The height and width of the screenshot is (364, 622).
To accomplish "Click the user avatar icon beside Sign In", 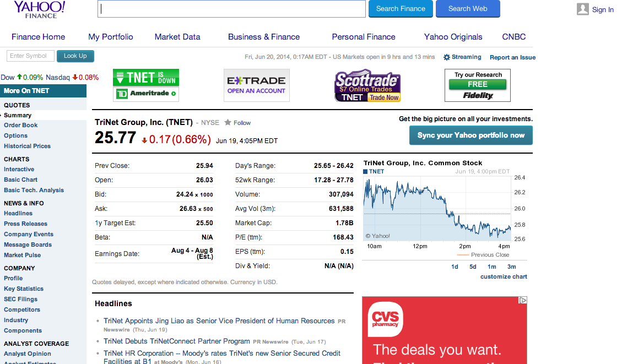I will (582, 9).
